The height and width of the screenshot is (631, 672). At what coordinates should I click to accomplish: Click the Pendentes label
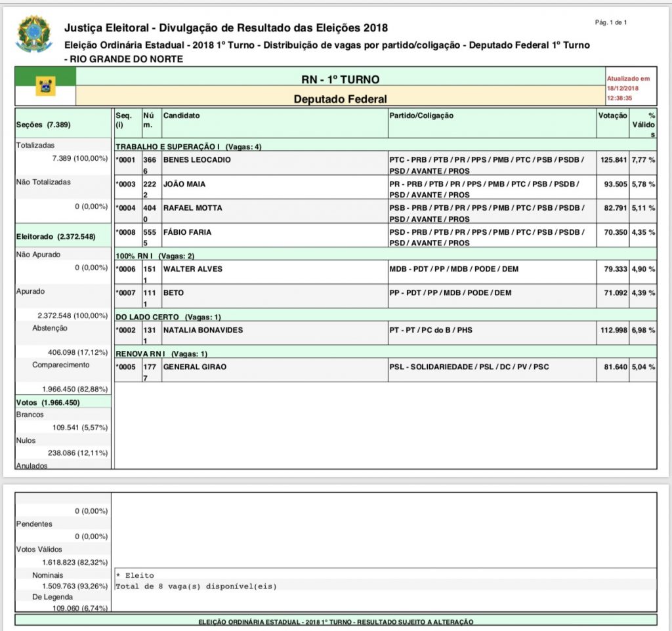tap(34, 524)
